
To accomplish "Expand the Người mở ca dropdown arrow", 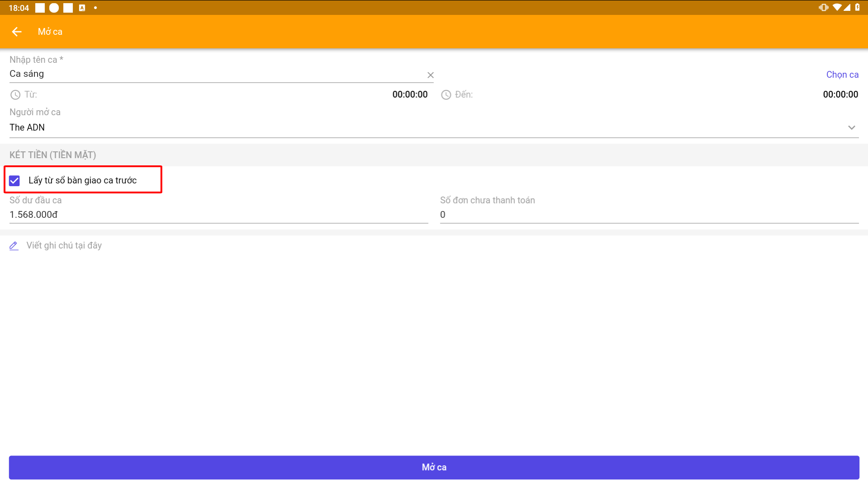I will [x=851, y=128].
